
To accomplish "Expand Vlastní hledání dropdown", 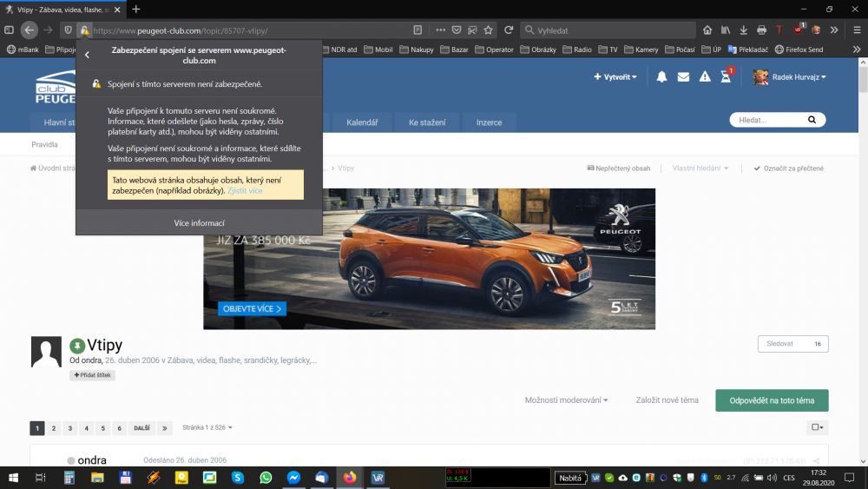I will point(700,169).
